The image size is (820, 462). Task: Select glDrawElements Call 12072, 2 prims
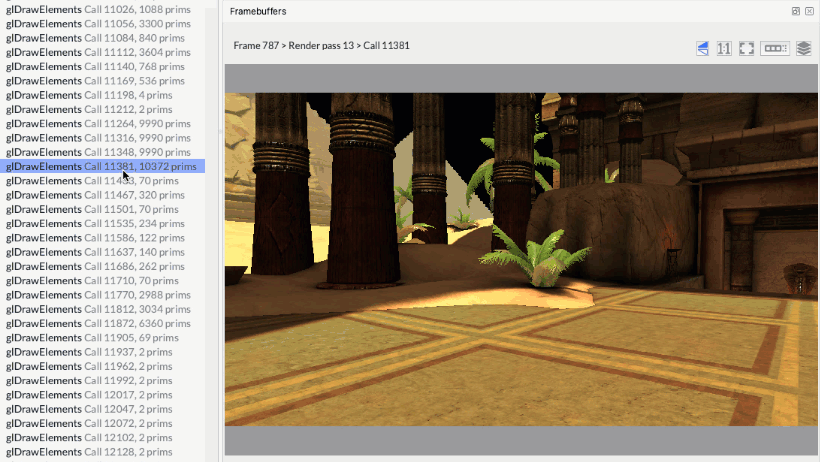pos(89,423)
